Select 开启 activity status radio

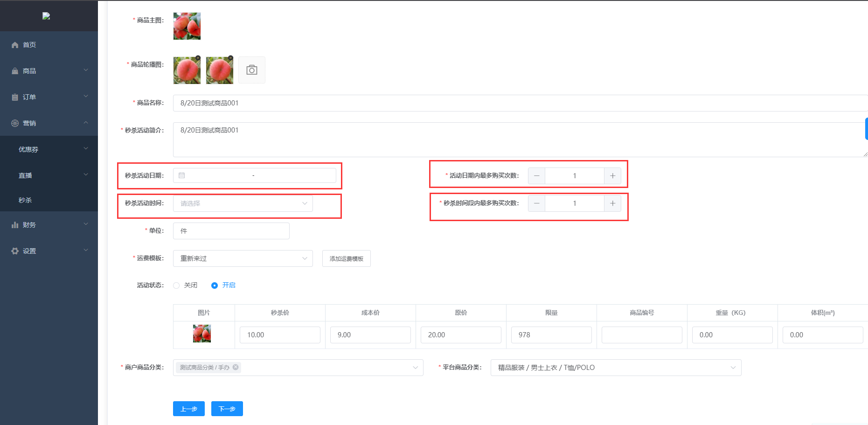215,286
